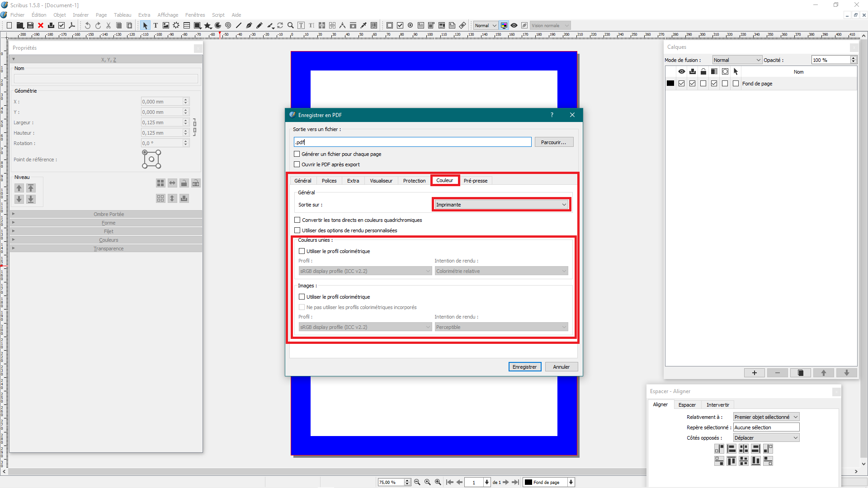Click the Zoom magnifier tool in toolbar
Image resolution: width=868 pixels, height=488 pixels.
(x=291, y=26)
